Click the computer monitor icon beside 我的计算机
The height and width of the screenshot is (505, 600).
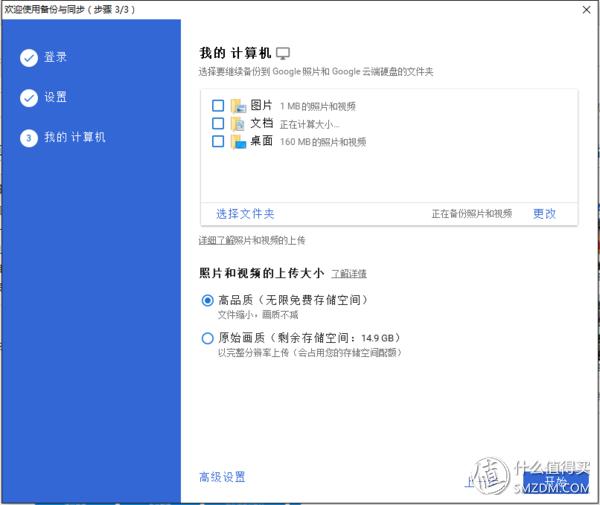click(283, 53)
